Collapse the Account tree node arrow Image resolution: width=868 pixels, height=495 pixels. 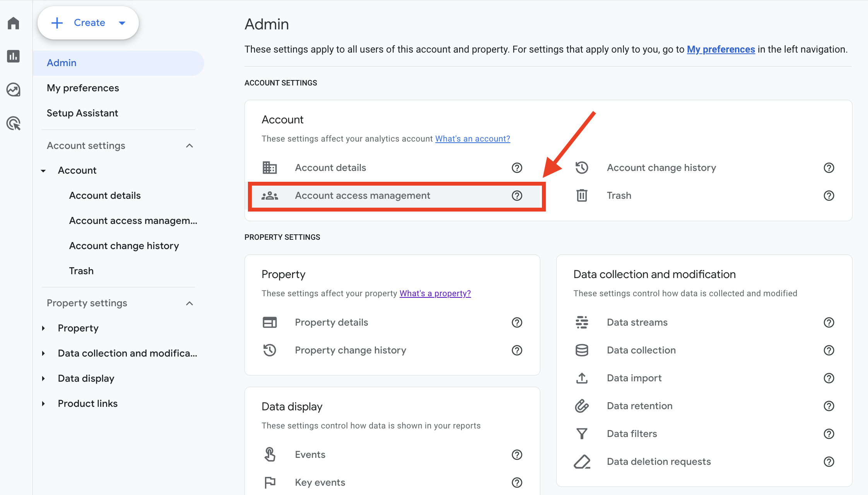pos(43,171)
